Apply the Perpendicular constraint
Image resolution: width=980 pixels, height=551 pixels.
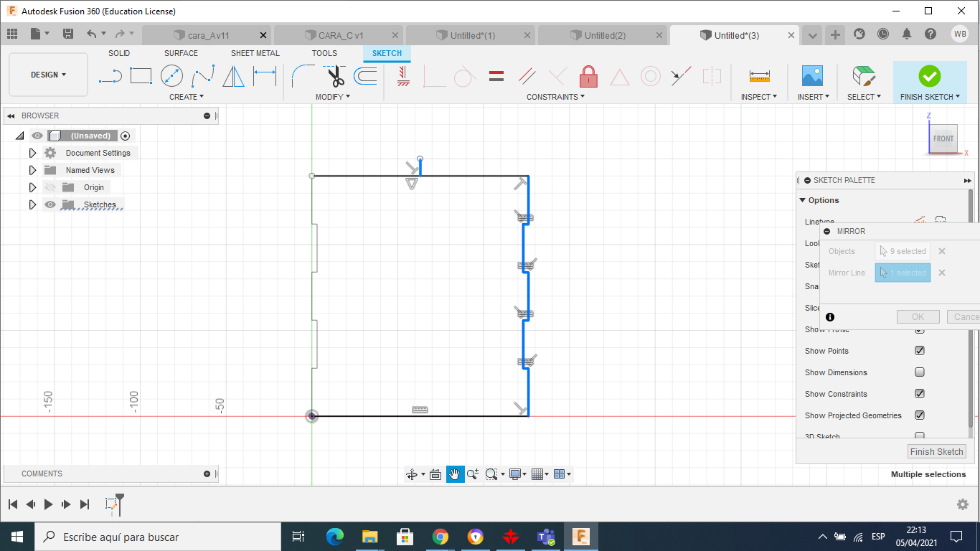tap(557, 76)
